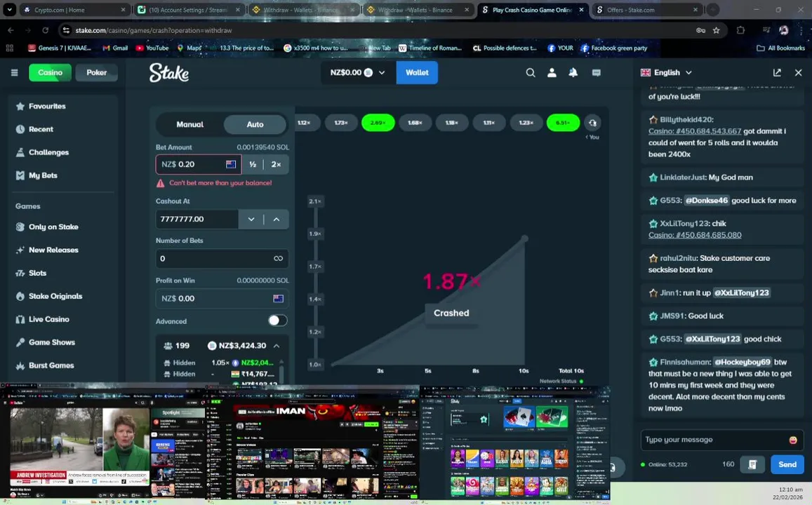Bookmark this page with star icon

(716, 30)
